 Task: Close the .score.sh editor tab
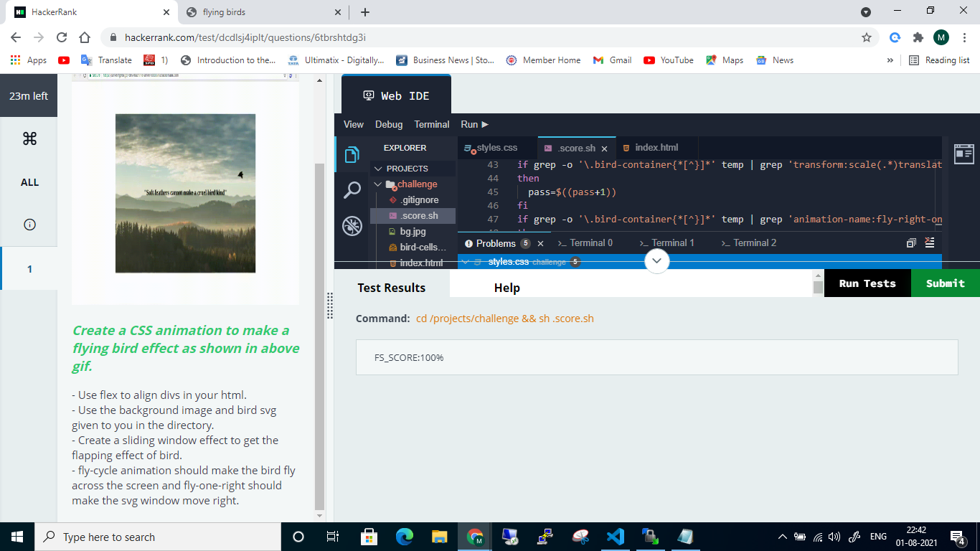(605, 148)
